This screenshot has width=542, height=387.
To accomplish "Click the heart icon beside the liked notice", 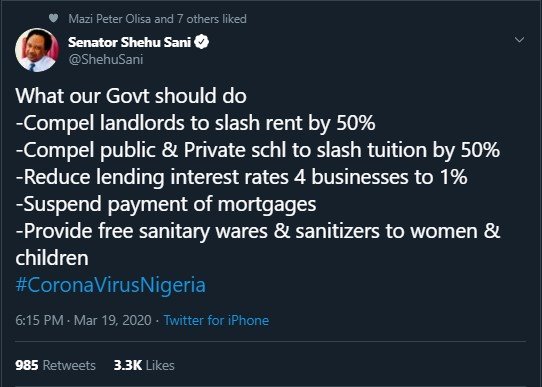I will (53, 18).
